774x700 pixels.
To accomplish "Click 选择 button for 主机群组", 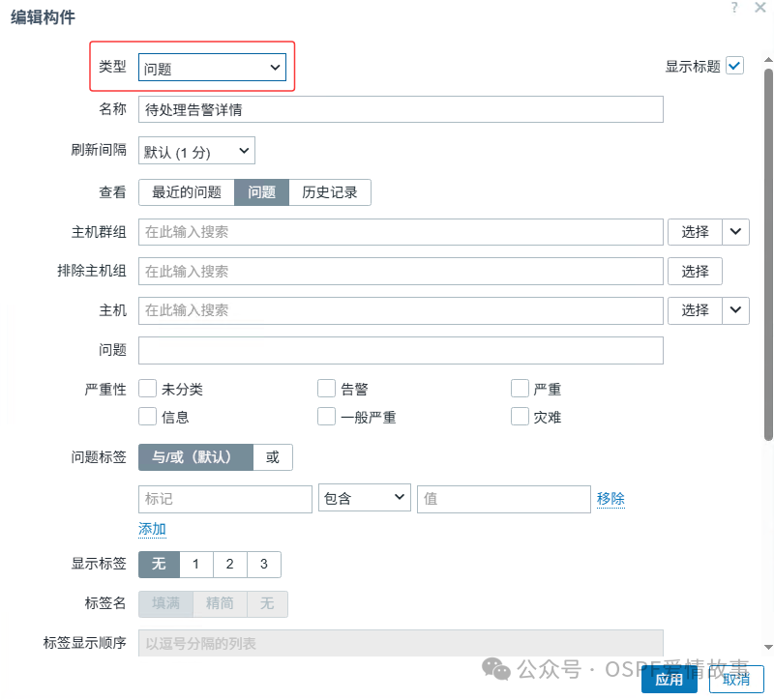I will [695, 232].
